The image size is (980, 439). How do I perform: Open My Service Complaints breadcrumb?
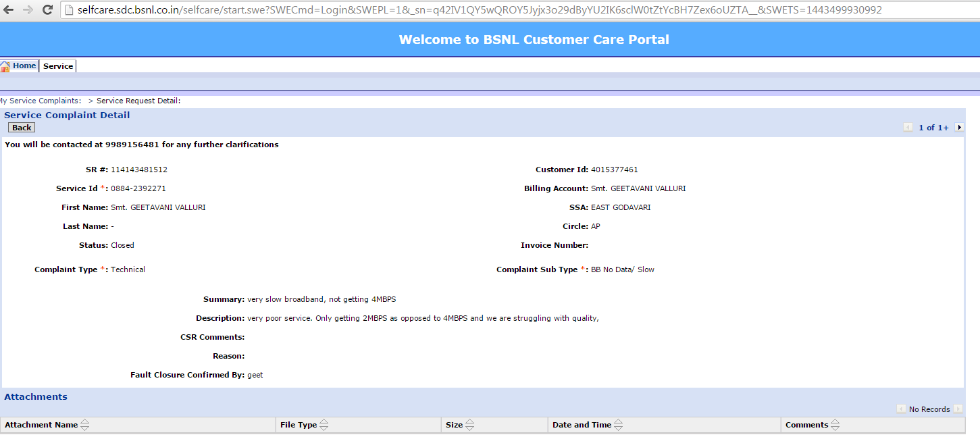point(41,101)
